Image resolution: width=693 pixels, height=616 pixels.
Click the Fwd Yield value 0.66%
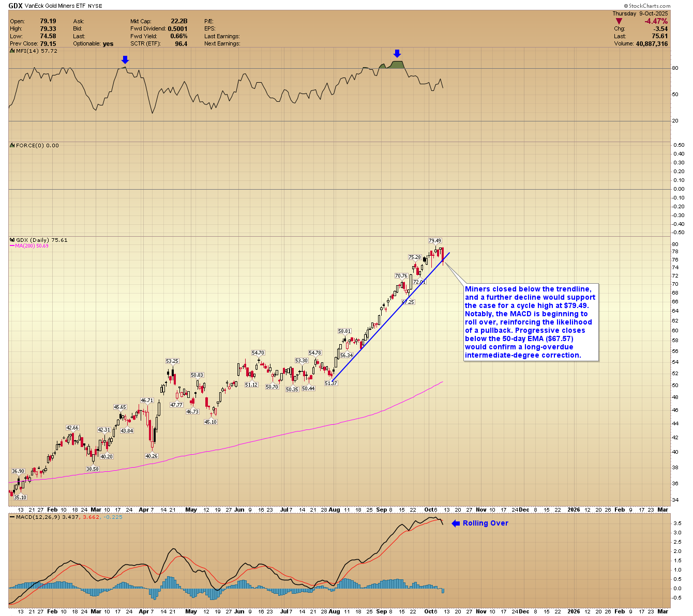click(179, 36)
